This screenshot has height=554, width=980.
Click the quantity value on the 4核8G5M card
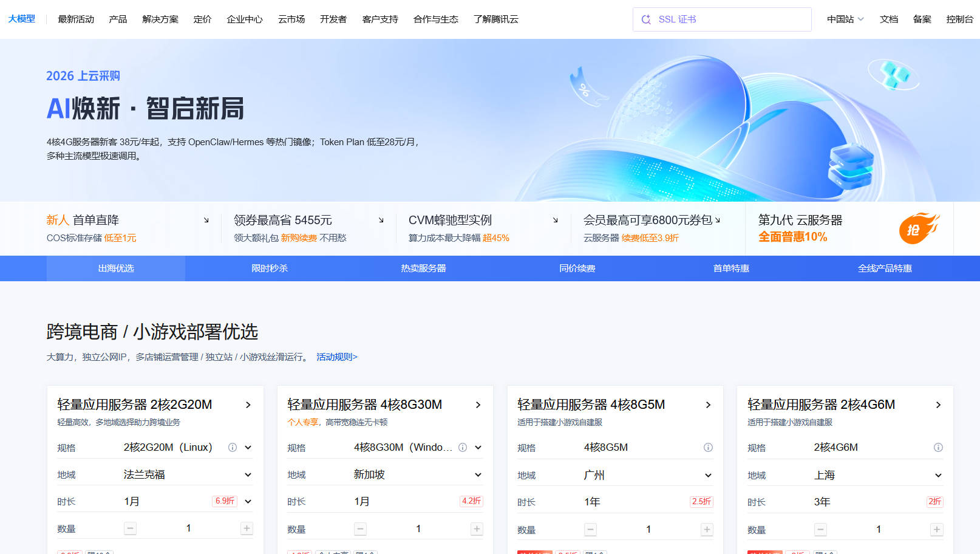pos(648,530)
